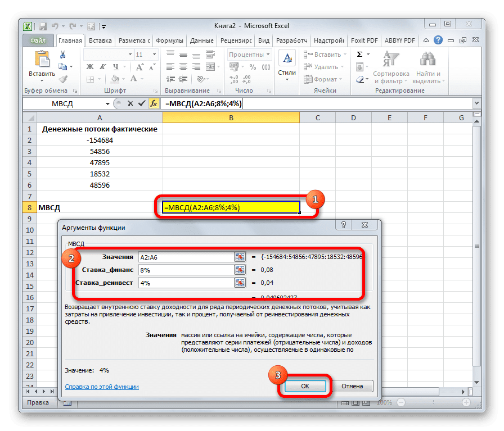Click range selector icon for Ставка_финанс field
The height and width of the screenshot is (431, 504).
(240, 270)
